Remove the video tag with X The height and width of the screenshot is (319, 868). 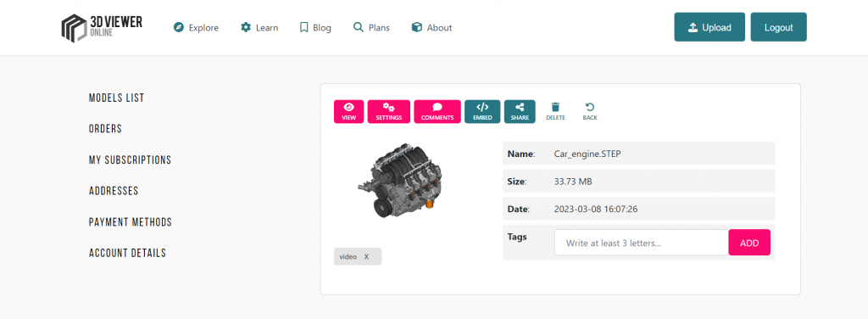tap(366, 257)
